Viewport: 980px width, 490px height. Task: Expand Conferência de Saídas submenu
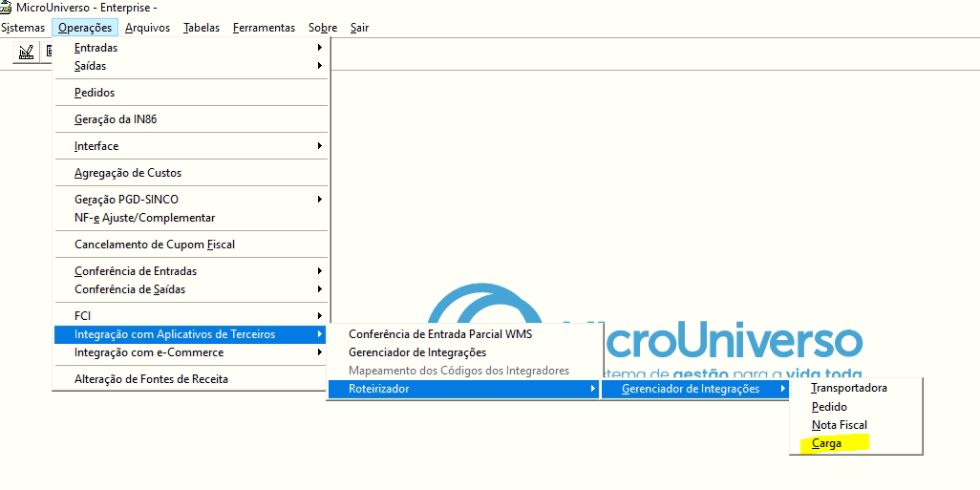tap(191, 289)
